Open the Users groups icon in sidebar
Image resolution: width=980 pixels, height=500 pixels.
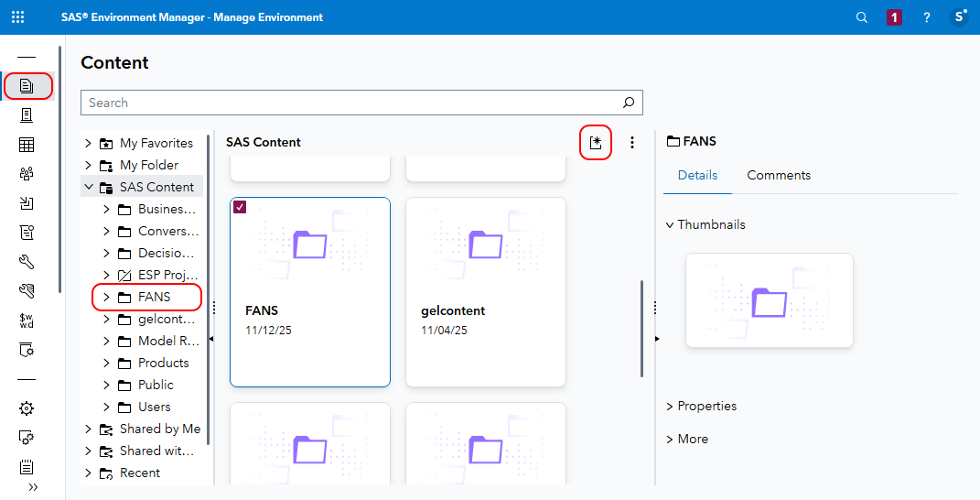pos(27,174)
